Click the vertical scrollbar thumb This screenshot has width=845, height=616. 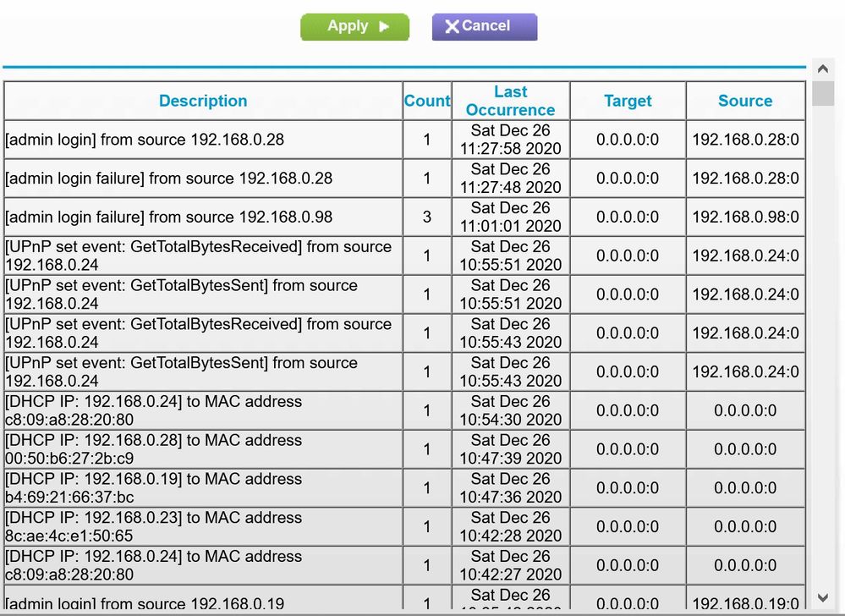[x=822, y=94]
